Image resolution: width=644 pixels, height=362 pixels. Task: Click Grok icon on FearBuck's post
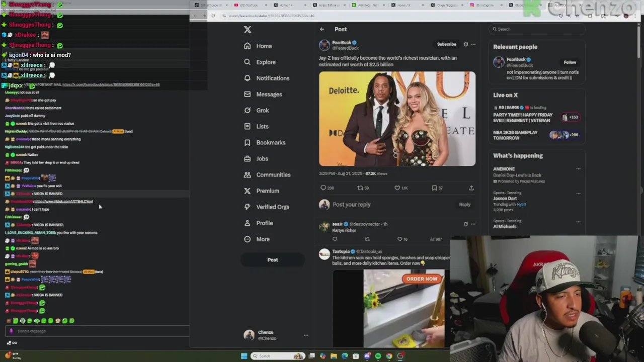point(465,44)
